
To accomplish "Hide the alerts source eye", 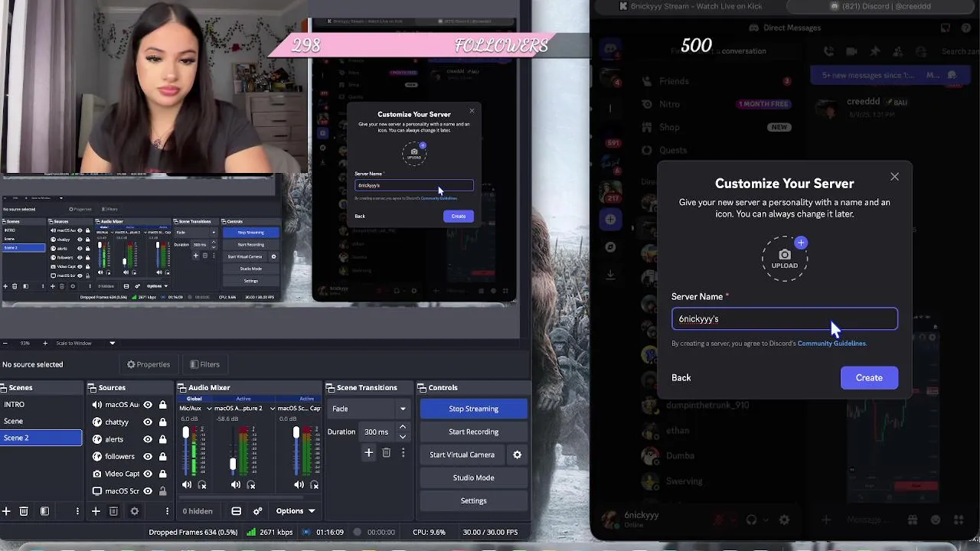I will [148, 439].
